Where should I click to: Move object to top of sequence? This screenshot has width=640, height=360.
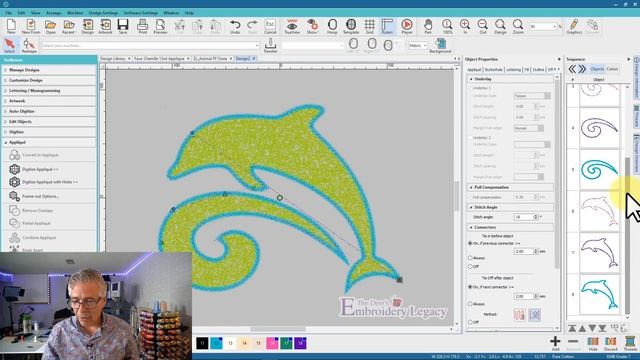tap(572, 328)
